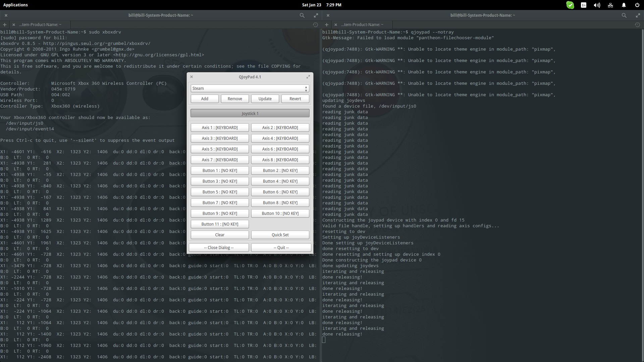Open tab history in right terminal
The height and width of the screenshot is (362, 644).
click(637, 24)
